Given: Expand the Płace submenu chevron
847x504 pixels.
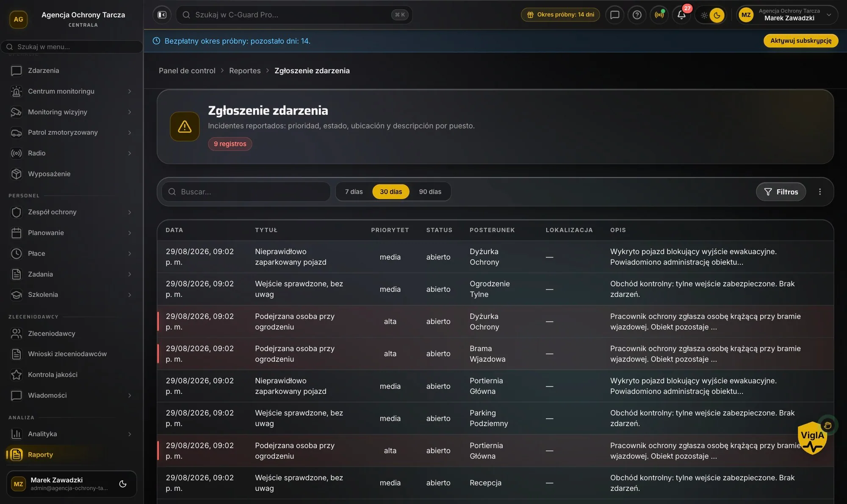Looking at the screenshot, I should 130,254.
